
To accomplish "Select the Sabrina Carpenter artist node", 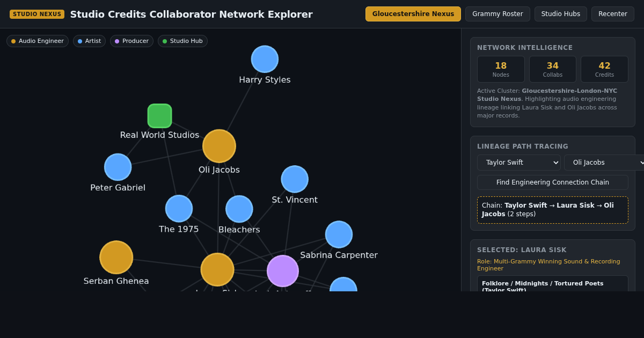I will [339, 234].
